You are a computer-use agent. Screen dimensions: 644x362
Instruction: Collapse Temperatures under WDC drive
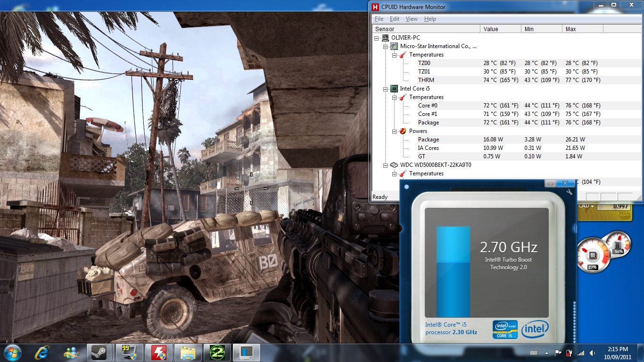coord(395,173)
